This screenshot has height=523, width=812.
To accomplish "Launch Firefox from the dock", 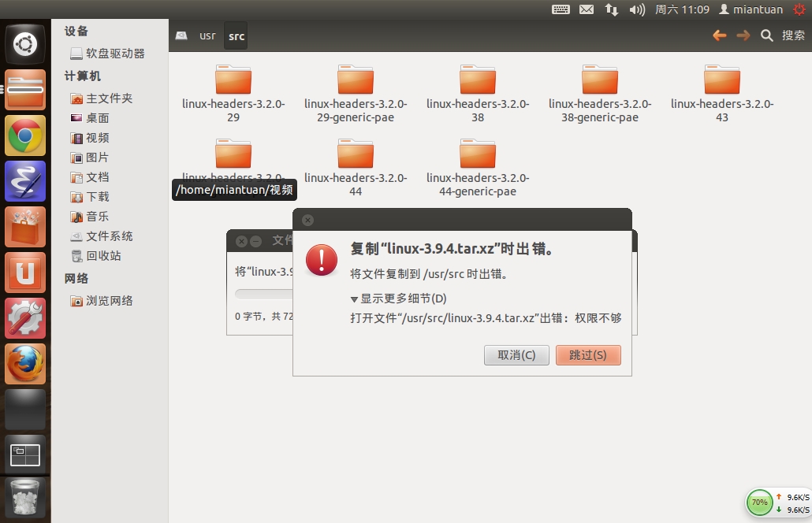I will 25,364.
